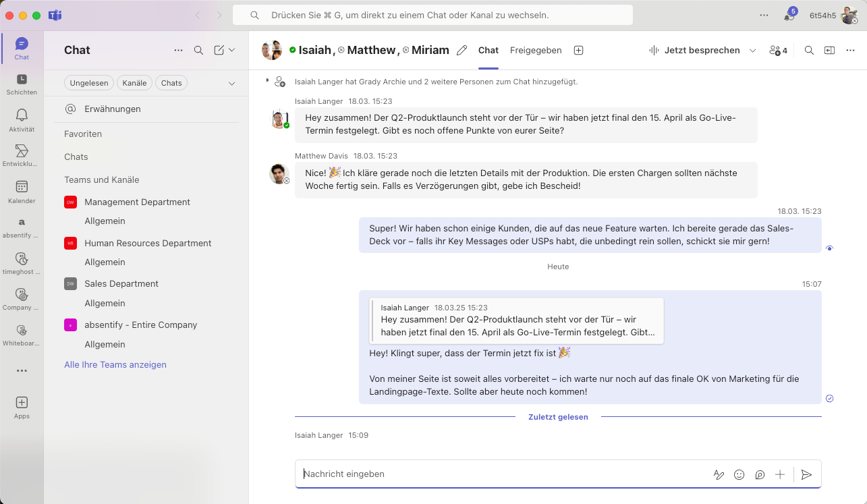Image resolution: width=867 pixels, height=504 pixels.
Task: Toggle the Ungelesen filter
Action: (89, 83)
